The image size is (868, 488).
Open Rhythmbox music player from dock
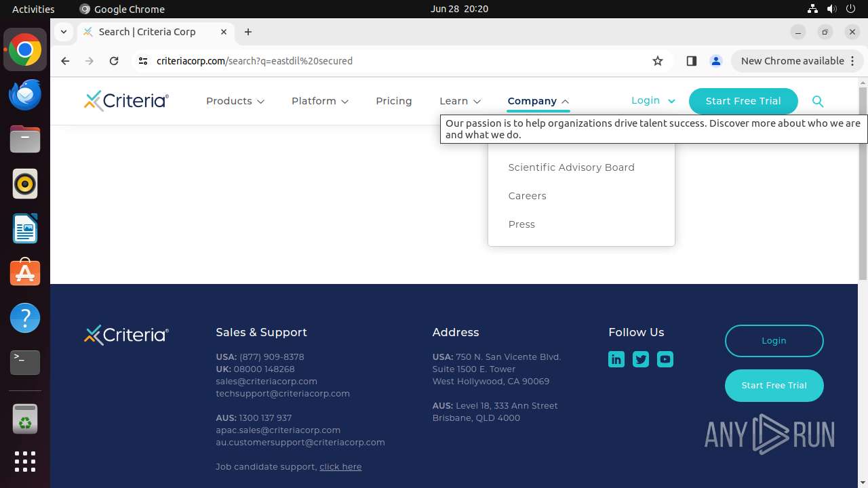pyautogui.click(x=25, y=184)
